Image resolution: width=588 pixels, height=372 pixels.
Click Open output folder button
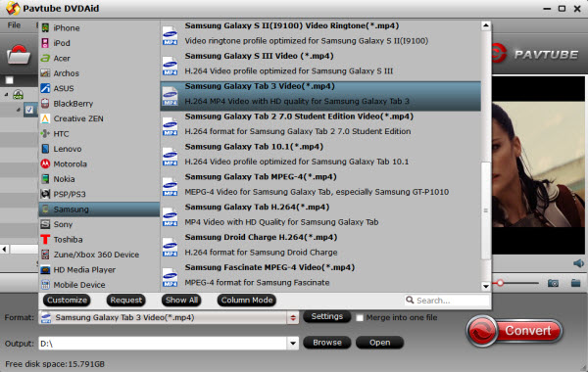[379, 343]
